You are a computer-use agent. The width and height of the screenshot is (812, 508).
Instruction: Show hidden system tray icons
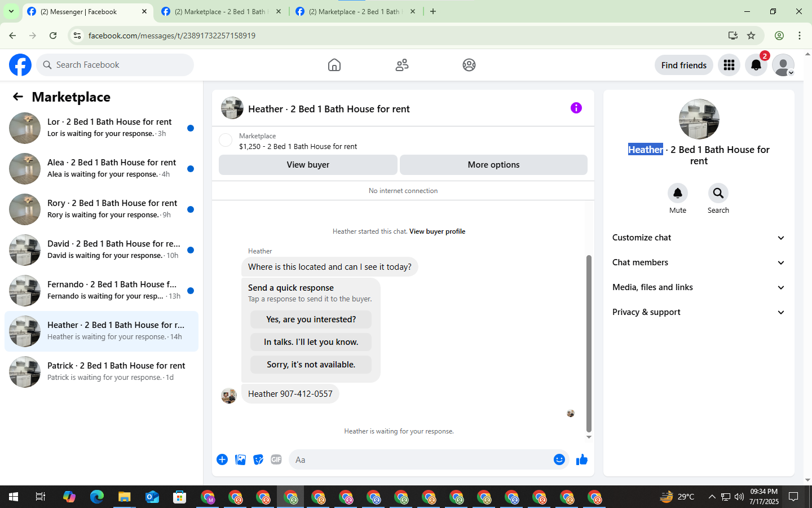click(x=712, y=497)
